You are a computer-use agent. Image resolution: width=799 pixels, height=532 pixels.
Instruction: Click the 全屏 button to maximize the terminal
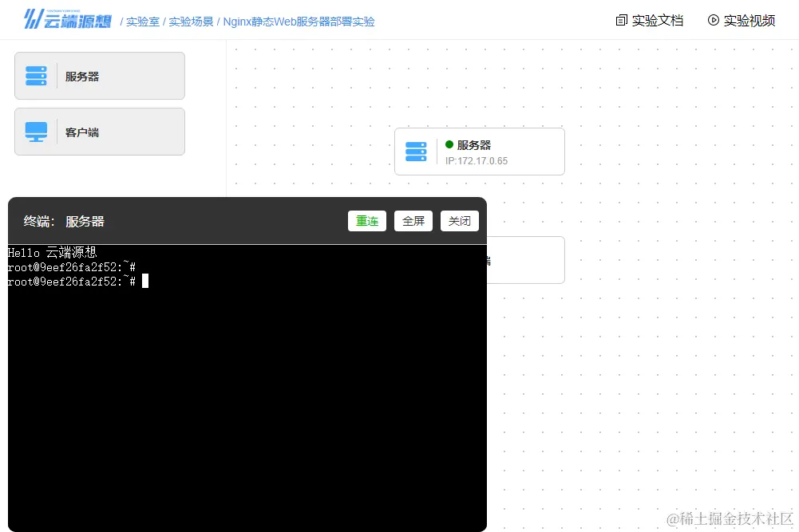[x=413, y=221]
